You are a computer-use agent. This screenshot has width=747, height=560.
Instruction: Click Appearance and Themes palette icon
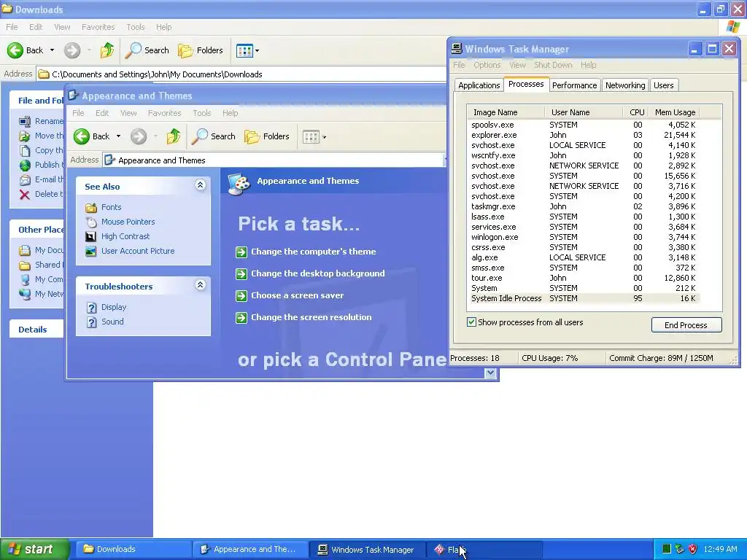[239, 184]
